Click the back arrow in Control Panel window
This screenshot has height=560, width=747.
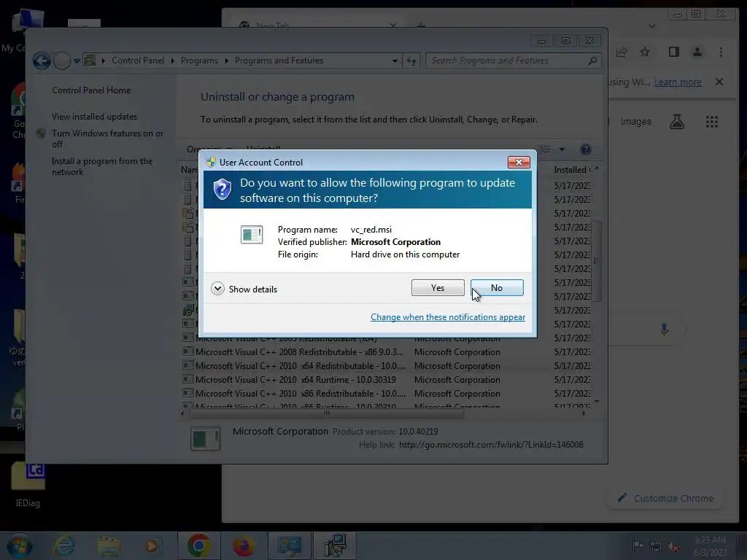pos(42,61)
